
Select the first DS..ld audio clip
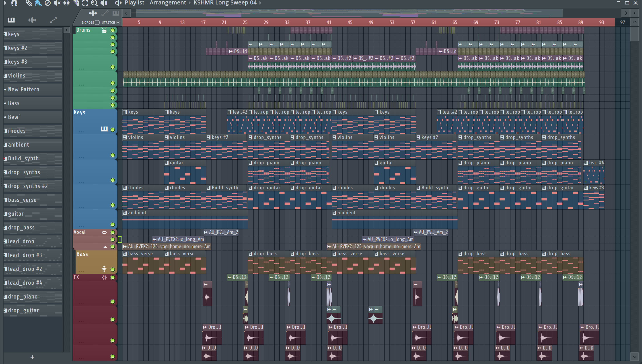(238, 51)
